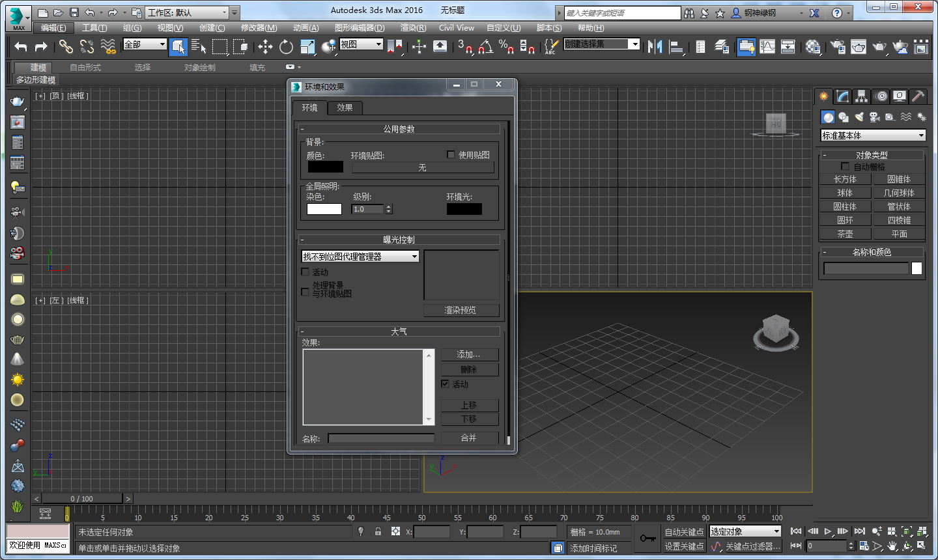Toggle 自动关键点 auto key mode
The width and height of the screenshot is (938, 560).
tap(684, 532)
